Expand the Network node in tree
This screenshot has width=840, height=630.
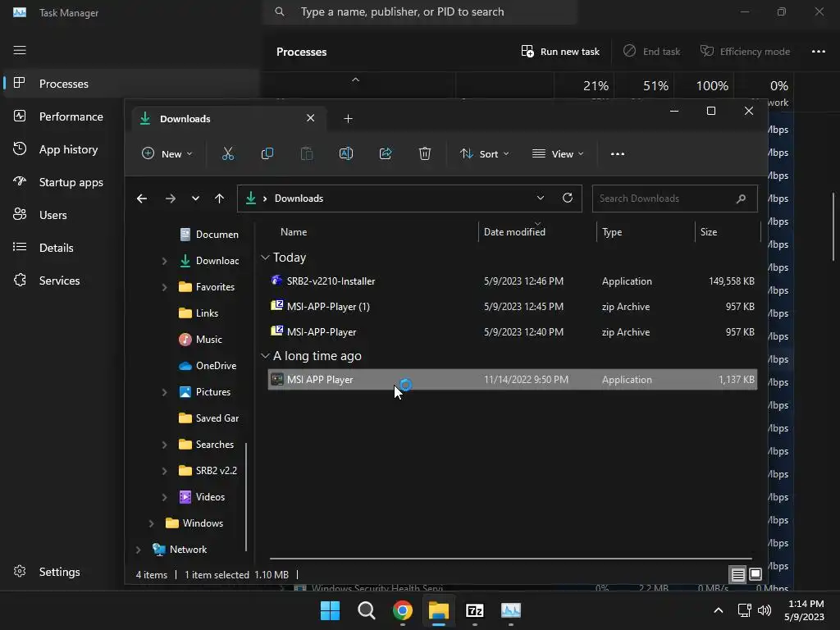point(138,550)
